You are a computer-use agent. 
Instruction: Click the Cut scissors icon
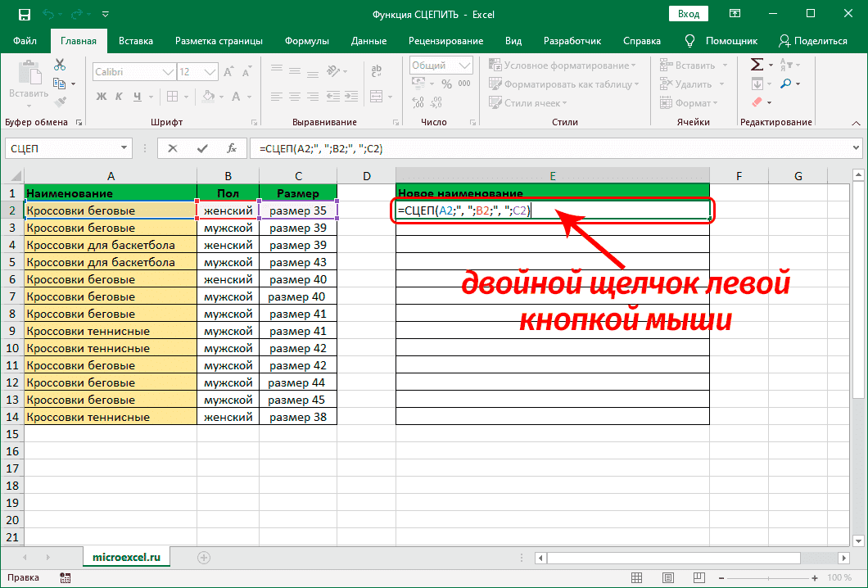(60, 66)
